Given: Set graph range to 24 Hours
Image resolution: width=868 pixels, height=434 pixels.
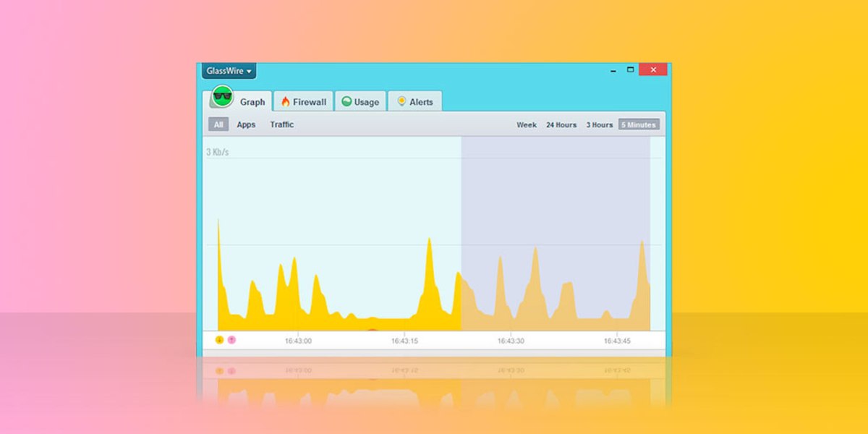Looking at the screenshot, I should click(x=561, y=125).
